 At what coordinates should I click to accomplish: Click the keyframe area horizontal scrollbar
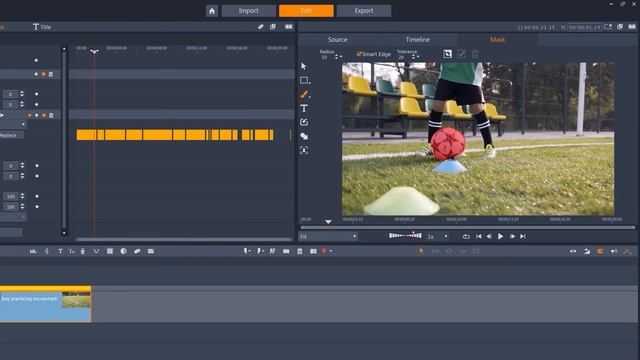184,239
